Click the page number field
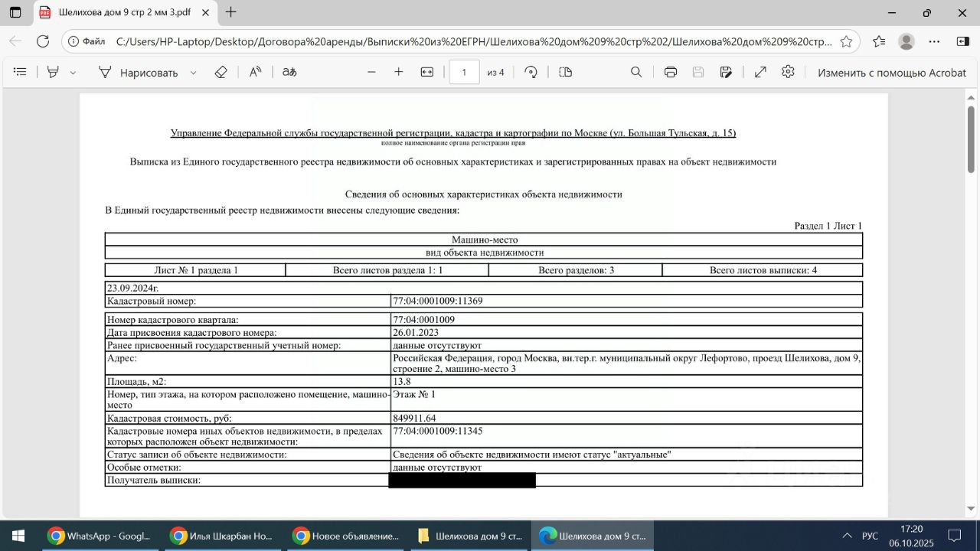Screen dimensions: 980x551 [x=465, y=72]
